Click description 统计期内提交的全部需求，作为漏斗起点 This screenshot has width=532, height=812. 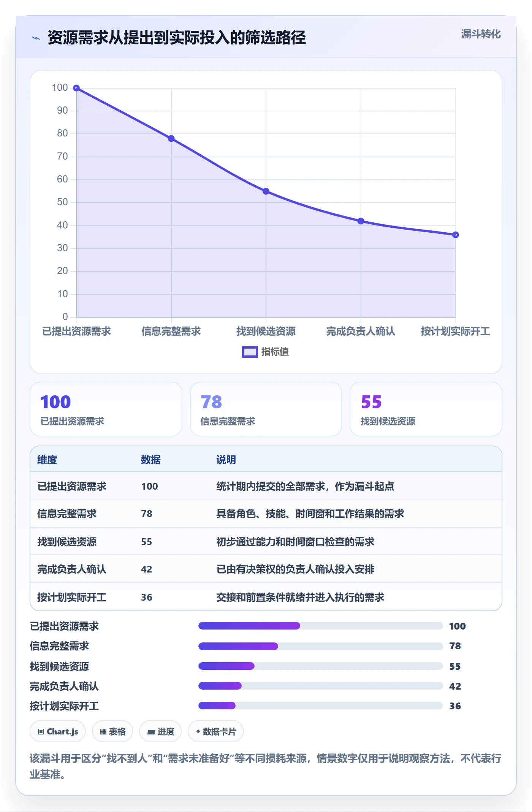pos(305,486)
